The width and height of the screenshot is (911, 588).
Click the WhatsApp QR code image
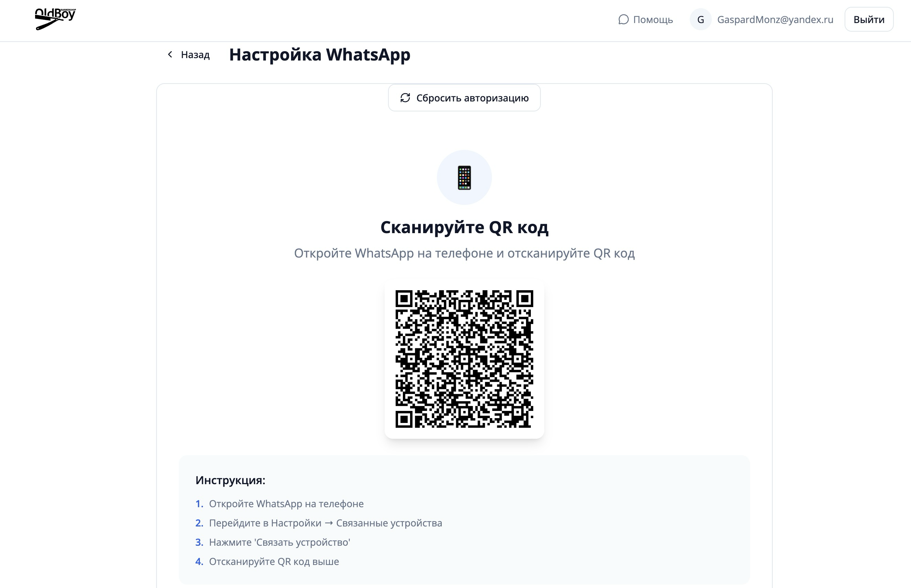pyautogui.click(x=464, y=359)
